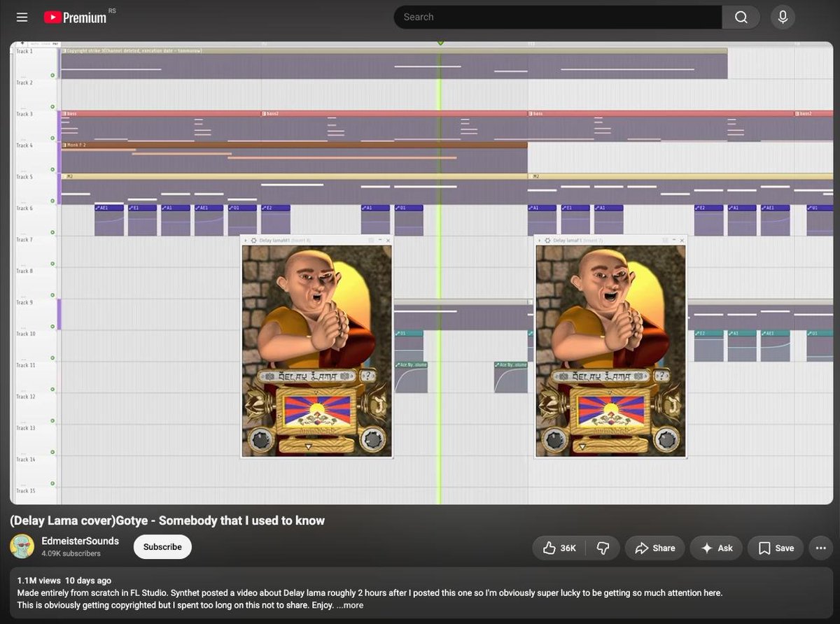The width and height of the screenshot is (840, 624).
Task: Focus the YouTube Search input field
Action: coord(558,17)
